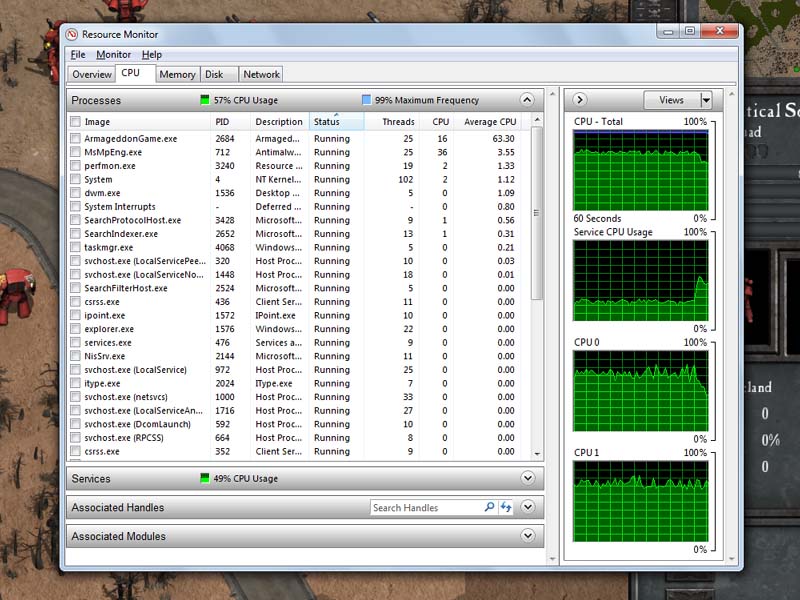Screen dimensions: 800x600
Task: Check the taskmgr.exe process checkbox
Action: point(76,247)
